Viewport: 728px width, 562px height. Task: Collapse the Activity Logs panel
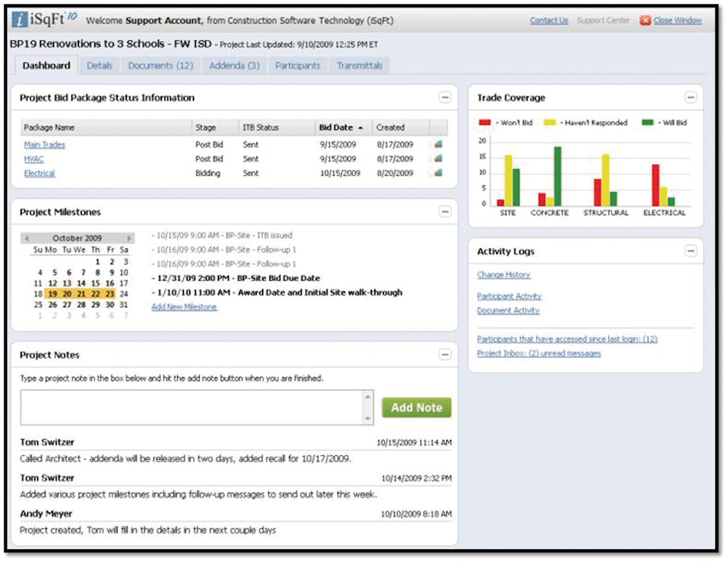692,251
